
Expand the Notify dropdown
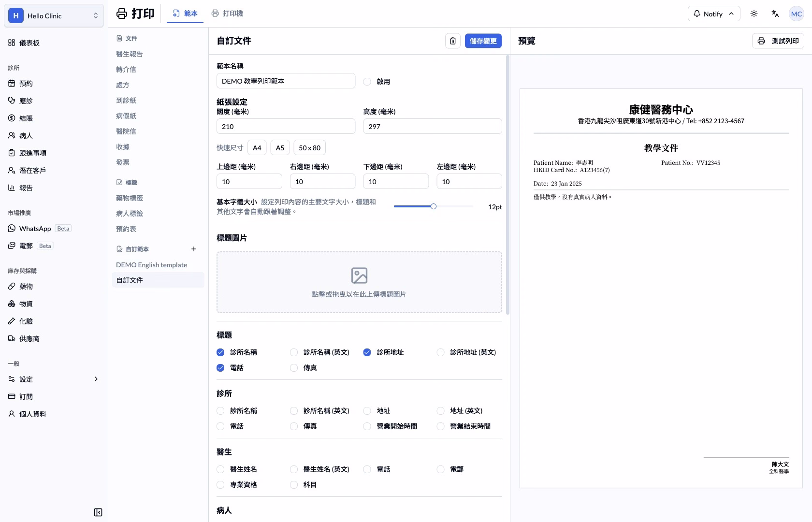[714, 14]
